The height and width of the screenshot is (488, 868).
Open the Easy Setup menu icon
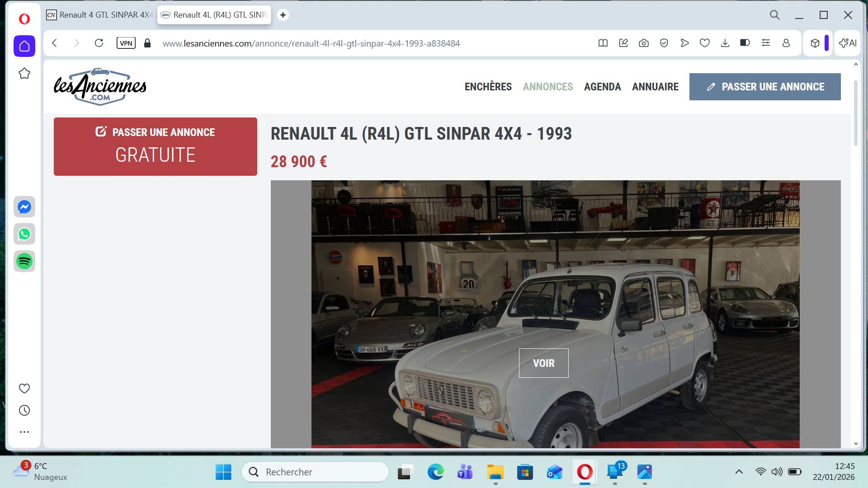(x=766, y=43)
